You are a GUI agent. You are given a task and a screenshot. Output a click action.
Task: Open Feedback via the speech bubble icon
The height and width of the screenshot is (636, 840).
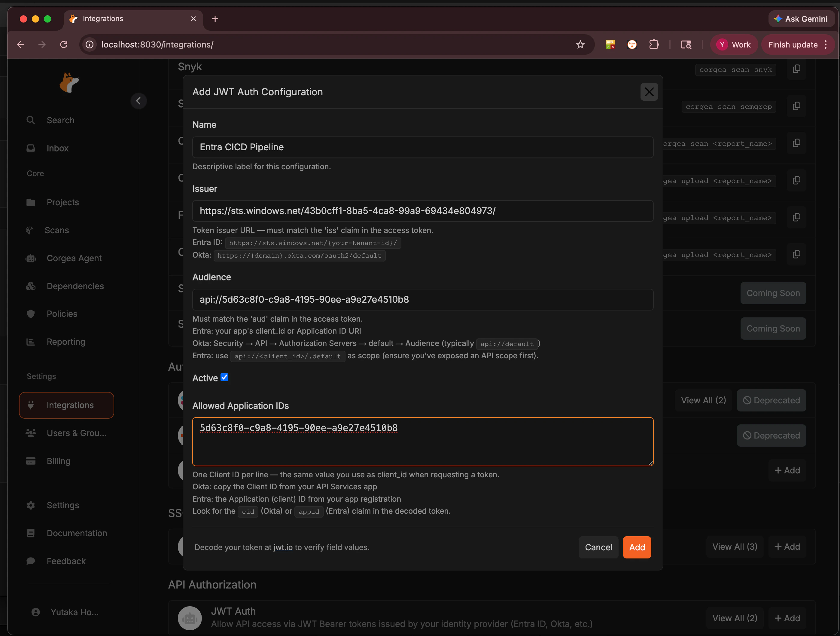point(31,561)
